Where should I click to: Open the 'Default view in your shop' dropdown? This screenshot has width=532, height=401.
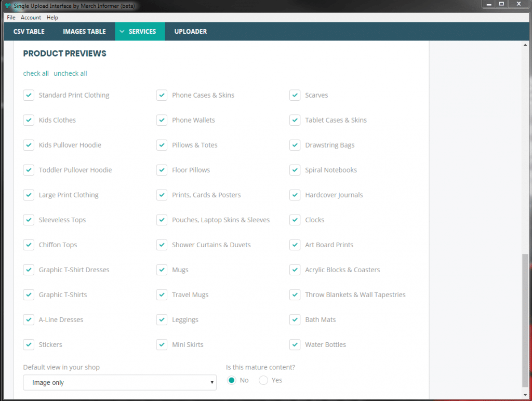pyautogui.click(x=120, y=382)
